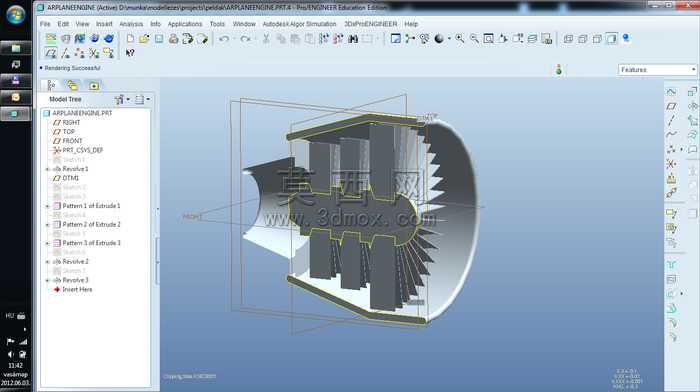Screen dimensions: 700x392
Task: Open the Autodesk Algor Simulation menu
Action: 299,24
